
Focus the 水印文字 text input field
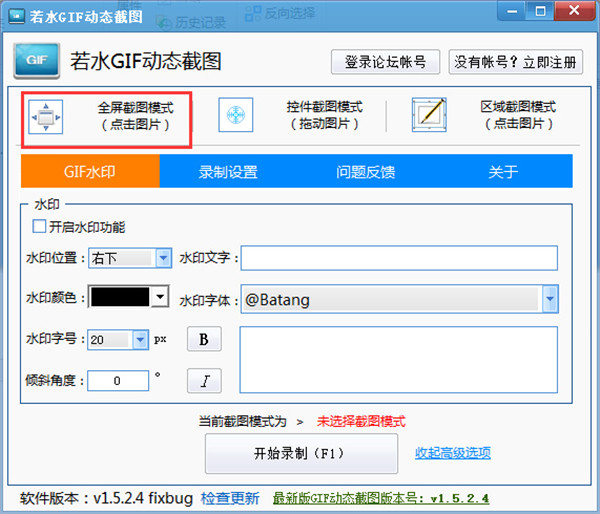(399, 258)
